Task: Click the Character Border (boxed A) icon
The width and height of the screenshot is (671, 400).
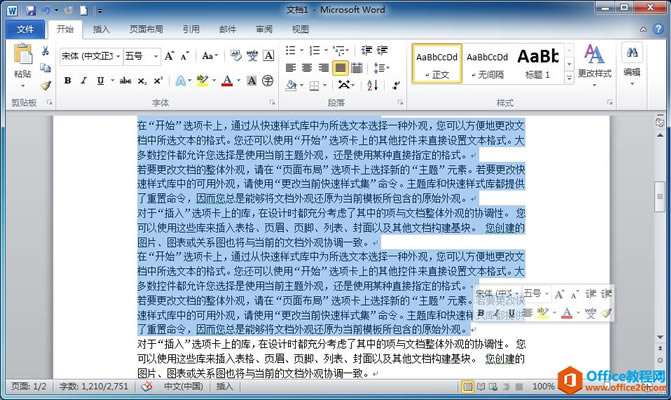Action: pyautogui.click(x=268, y=56)
